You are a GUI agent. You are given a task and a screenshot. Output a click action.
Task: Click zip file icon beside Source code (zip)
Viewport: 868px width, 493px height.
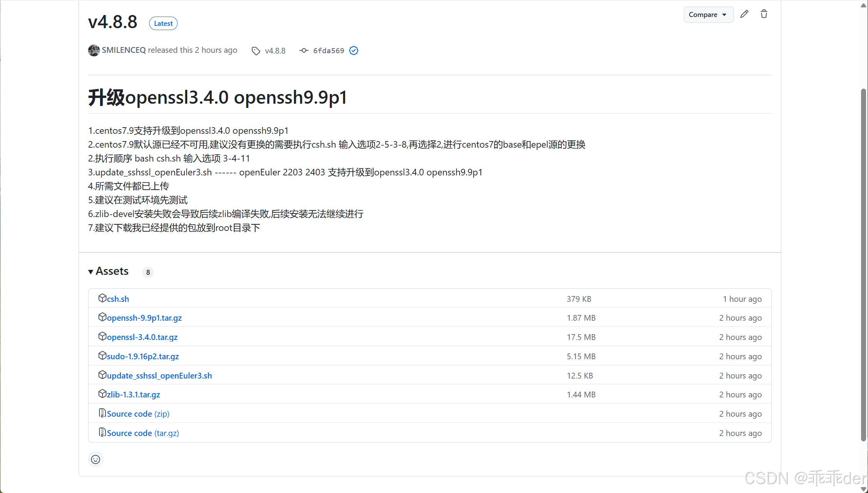pos(102,413)
